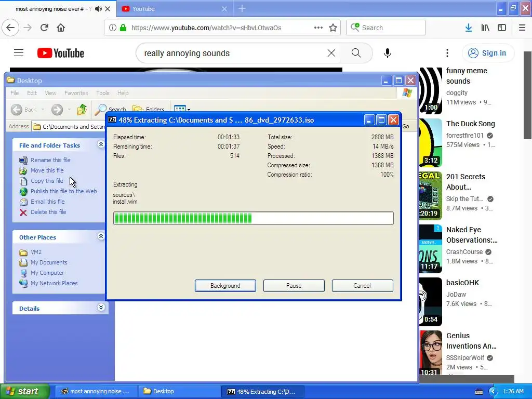Click E-mail this file link
532x399 pixels.
click(x=47, y=202)
